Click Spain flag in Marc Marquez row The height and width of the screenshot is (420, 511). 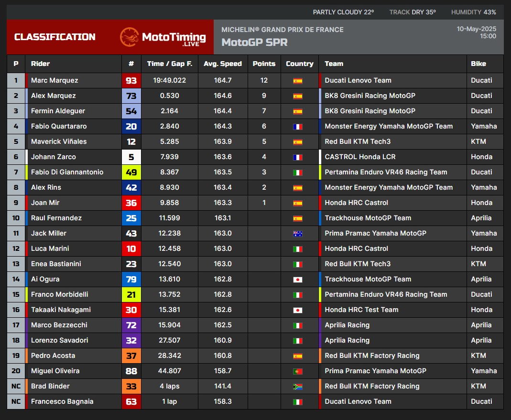pyautogui.click(x=297, y=81)
